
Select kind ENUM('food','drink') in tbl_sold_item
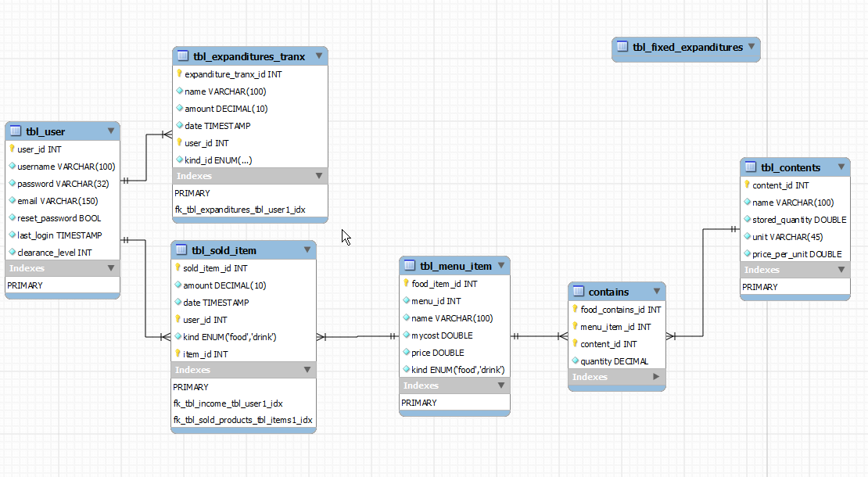coord(243,336)
